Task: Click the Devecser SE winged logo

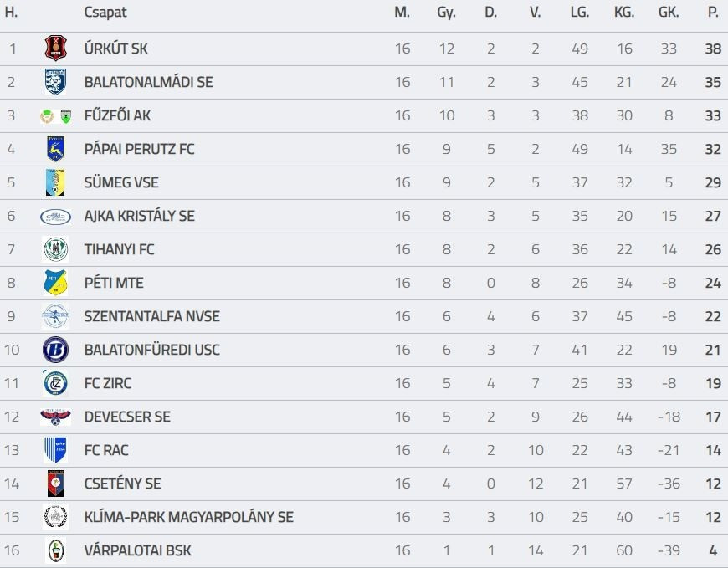Action: coord(55,417)
